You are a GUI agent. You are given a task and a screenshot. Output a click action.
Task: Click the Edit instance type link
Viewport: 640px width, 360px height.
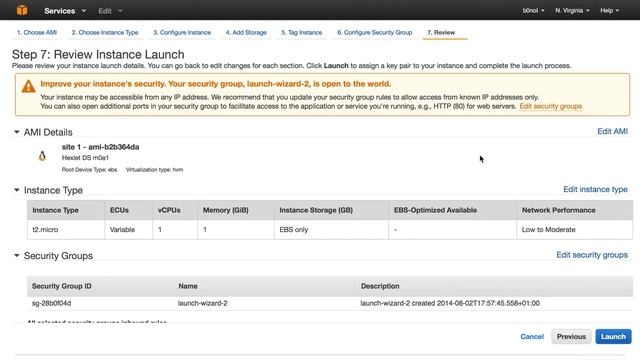[595, 189]
